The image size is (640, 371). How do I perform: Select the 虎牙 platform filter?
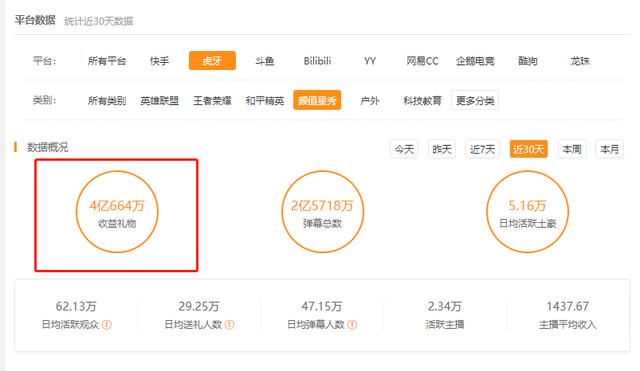(212, 61)
